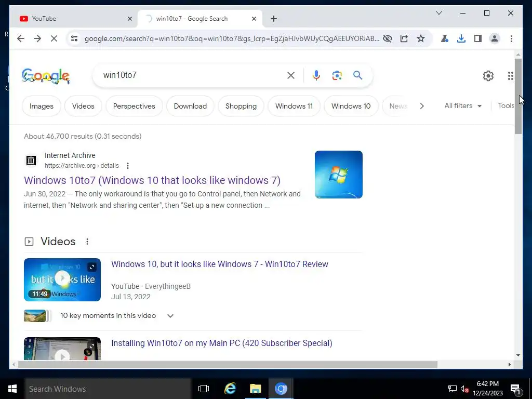Open the Chrome downloads icon

(461, 38)
